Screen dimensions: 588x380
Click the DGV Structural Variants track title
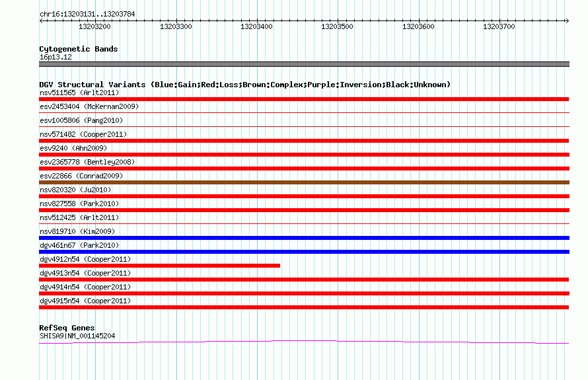(245, 85)
